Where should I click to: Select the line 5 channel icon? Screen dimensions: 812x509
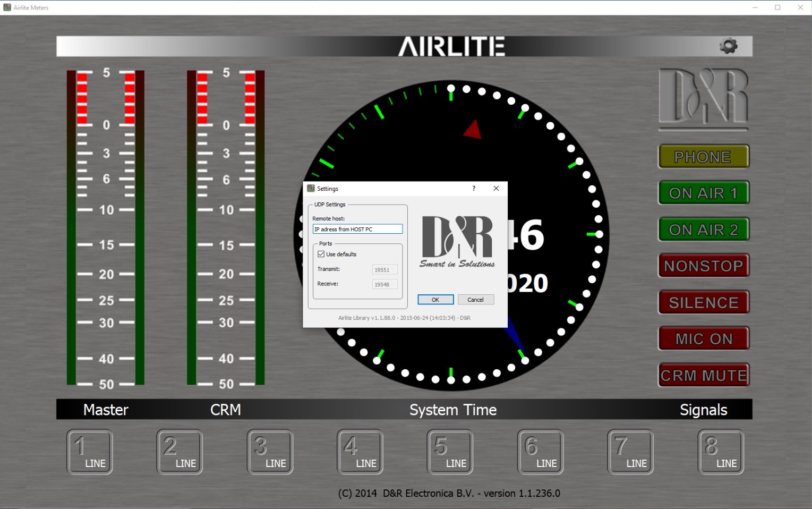point(450,452)
